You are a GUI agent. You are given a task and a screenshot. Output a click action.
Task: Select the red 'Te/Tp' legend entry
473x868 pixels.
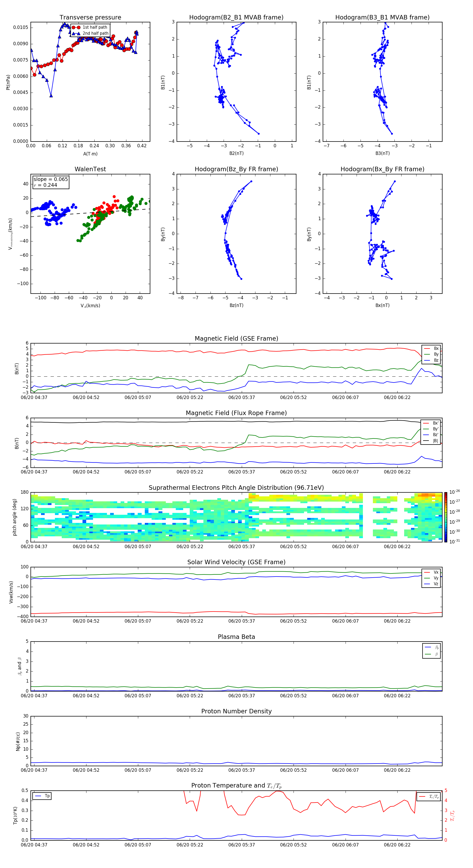[x=429, y=796]
